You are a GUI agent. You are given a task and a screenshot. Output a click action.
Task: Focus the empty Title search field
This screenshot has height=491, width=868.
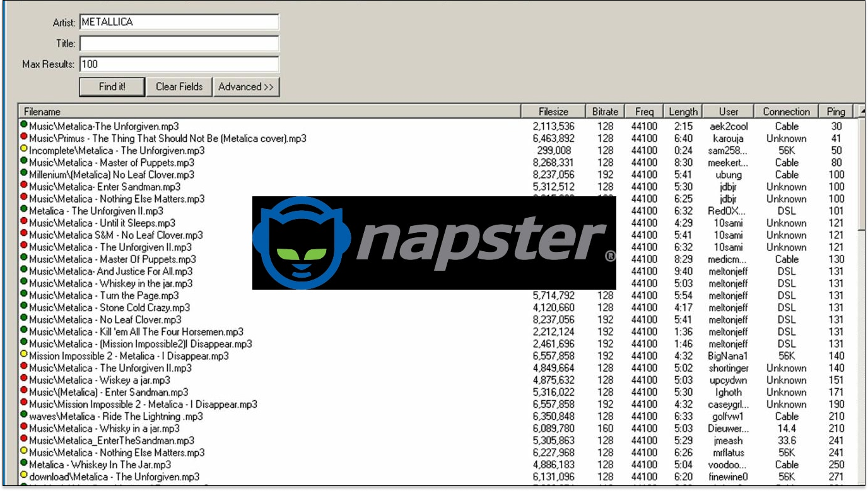point(179,44)
